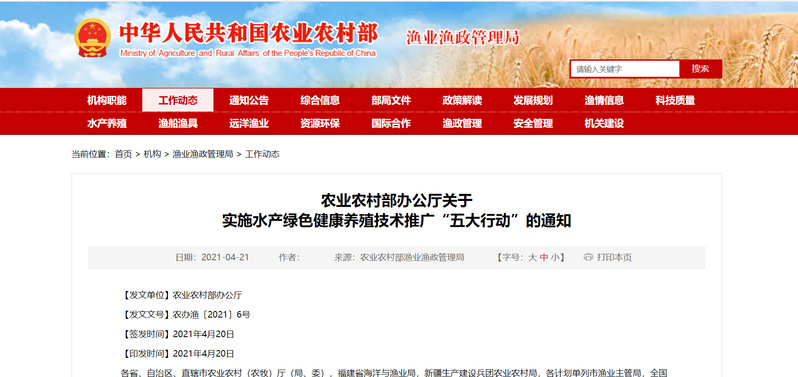Click the printer icon beside 打印本页
Screen dimensions: 798x377
(588, 257)
